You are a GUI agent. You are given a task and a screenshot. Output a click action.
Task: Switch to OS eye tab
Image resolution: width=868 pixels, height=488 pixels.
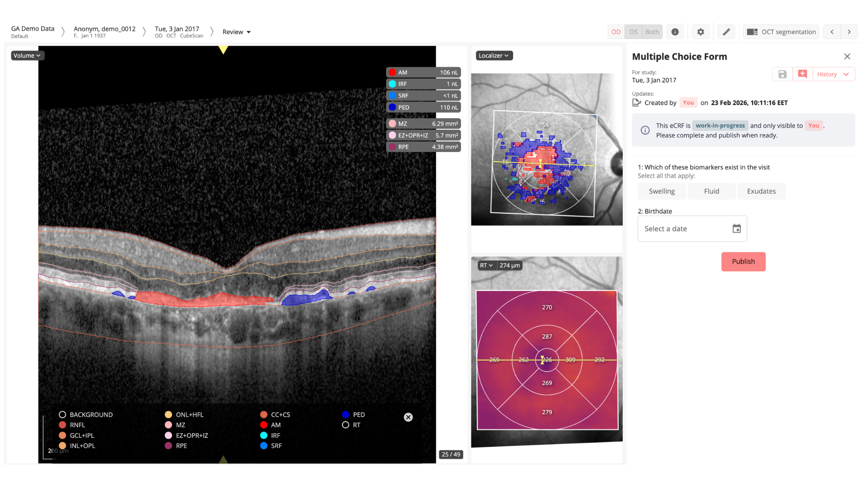(633, 32)
